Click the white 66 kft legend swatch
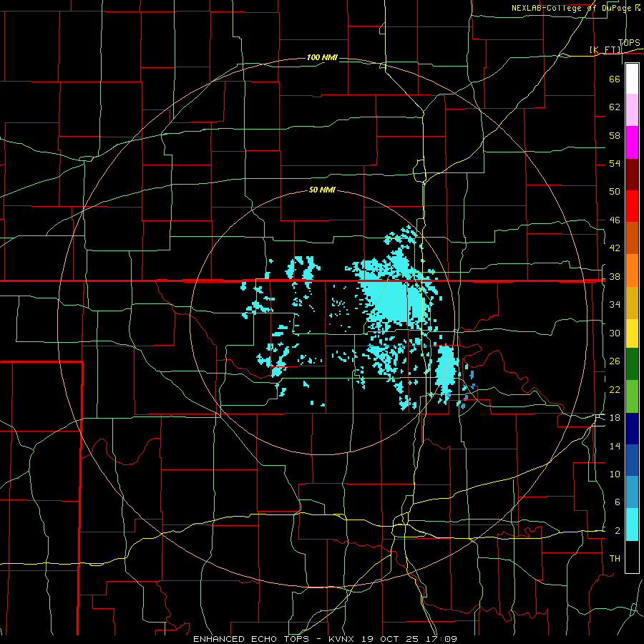 tap(632, 79)
